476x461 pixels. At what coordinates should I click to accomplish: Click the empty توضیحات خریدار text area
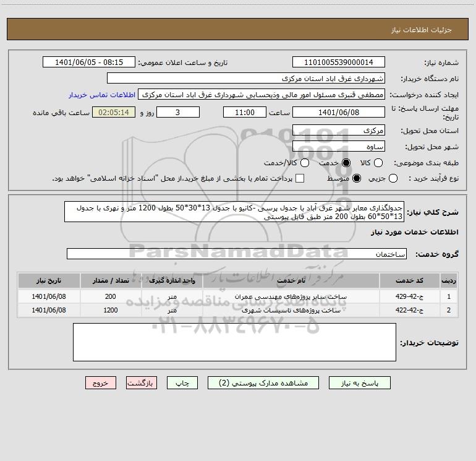pyautogui.click(x=234, y=342)
